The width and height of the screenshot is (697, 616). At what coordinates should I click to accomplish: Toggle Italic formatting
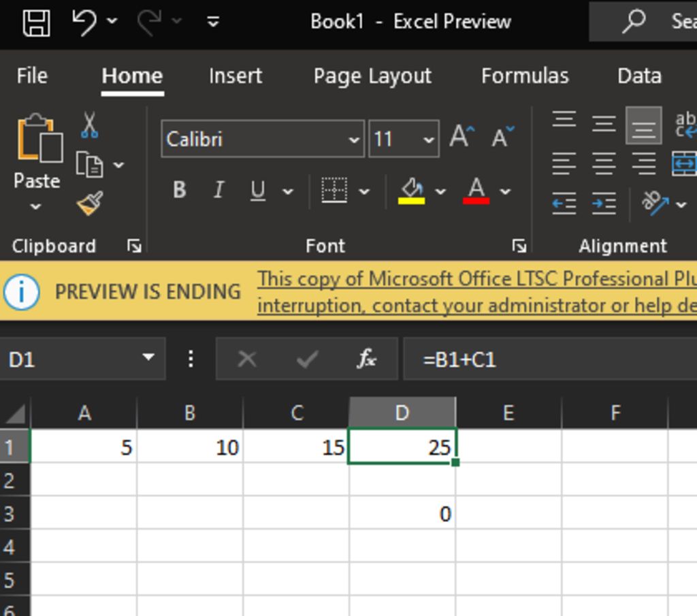(218, 190)
